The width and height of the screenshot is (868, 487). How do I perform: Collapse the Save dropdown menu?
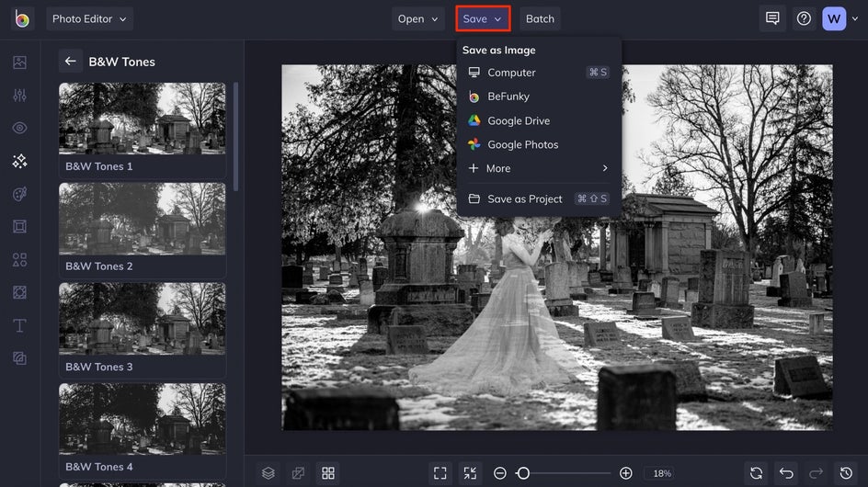tap(483, 18)
